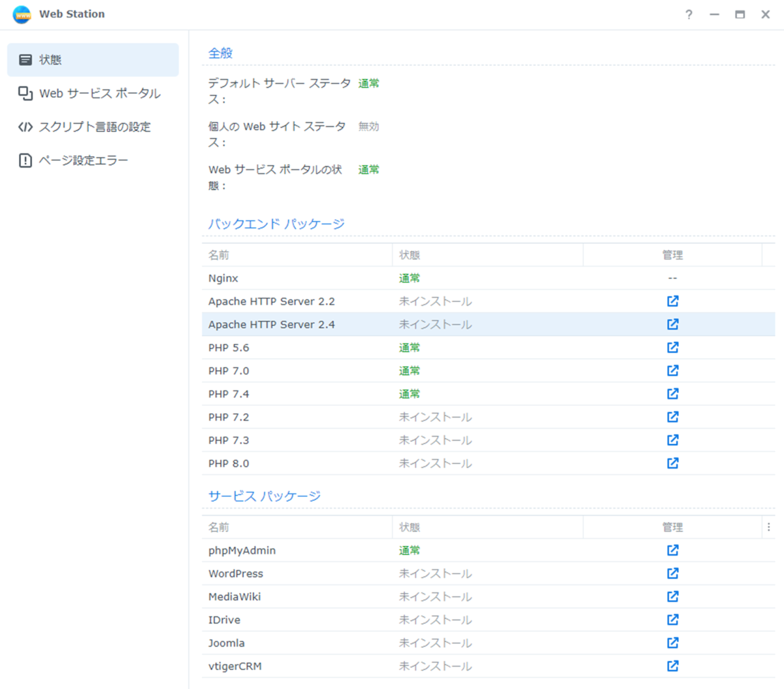Screen dimensions: 784x689
Task: Open manage link for PHP 7.0
Action: [672, 371]
